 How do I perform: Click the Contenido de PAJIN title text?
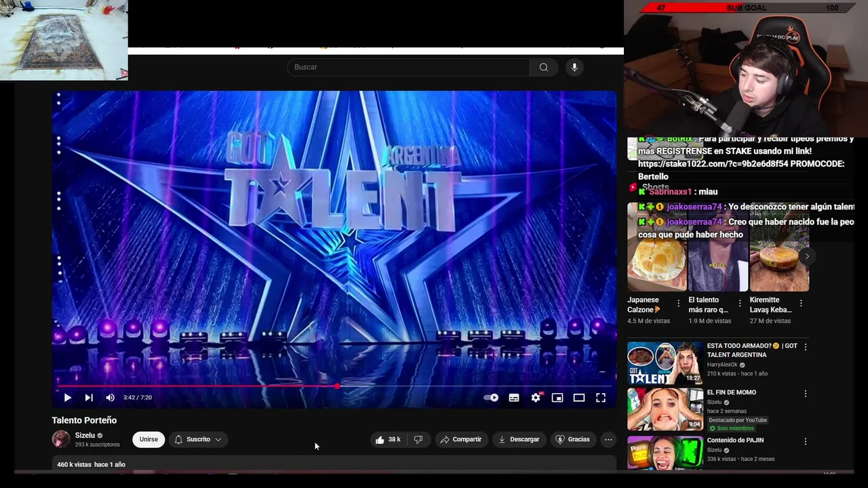click(x=735, y=440)
